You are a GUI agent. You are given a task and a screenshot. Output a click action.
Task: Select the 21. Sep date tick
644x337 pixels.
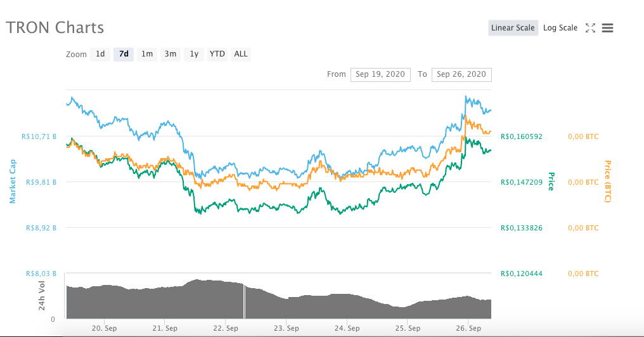pyautogui.click(x=165, y=328)
